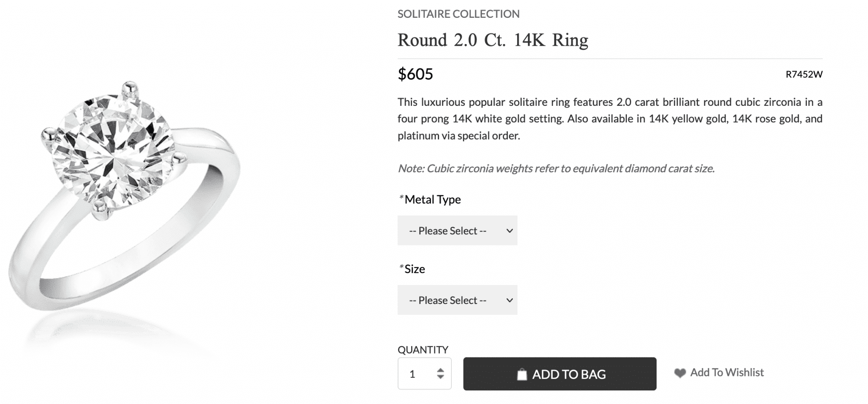Image resolution: width=868 pixels, height=404 pixels.
Task: Click the chevron arrow in Size select
Action: [x=509, y=300]
